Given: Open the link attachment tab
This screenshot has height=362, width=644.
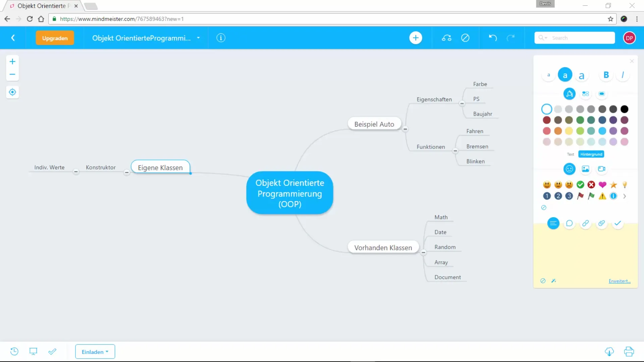Looking at the screenshot, I should tap(585, 223).
